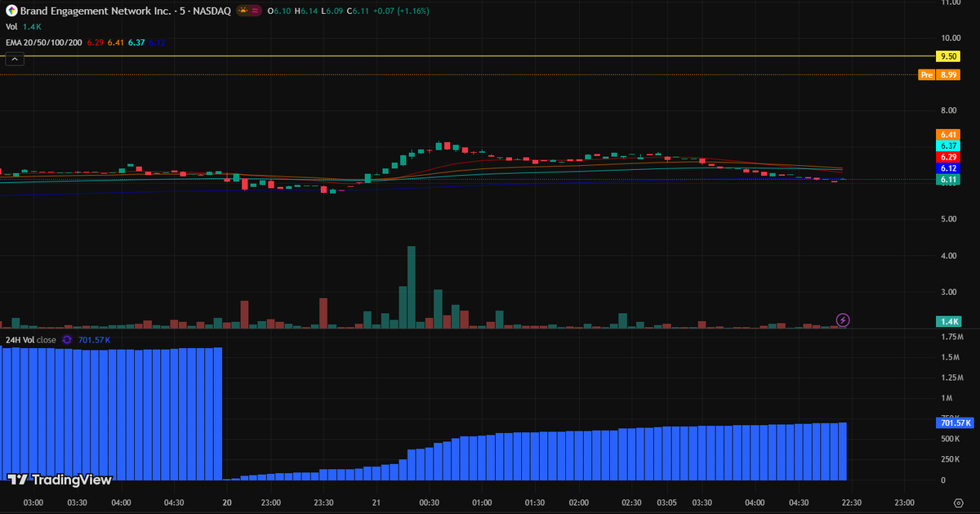Click the close value C6.11 in header
Screen dimensions: 980x514
(x=360, y=11)
